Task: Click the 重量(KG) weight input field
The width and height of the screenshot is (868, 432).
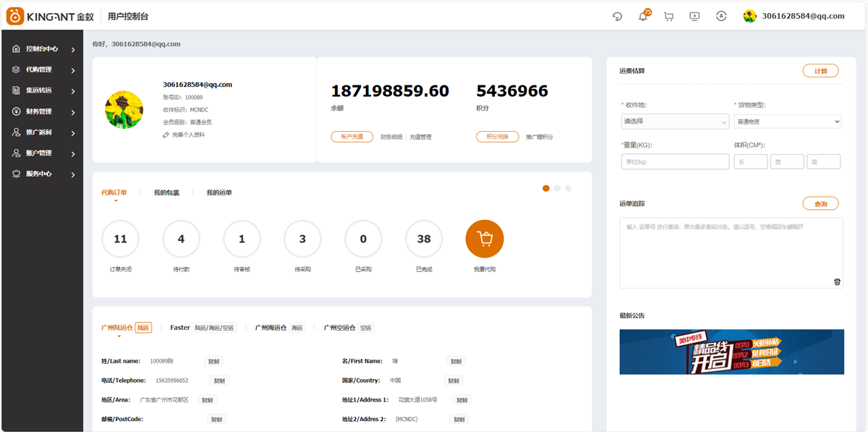Action: (675, 161)
